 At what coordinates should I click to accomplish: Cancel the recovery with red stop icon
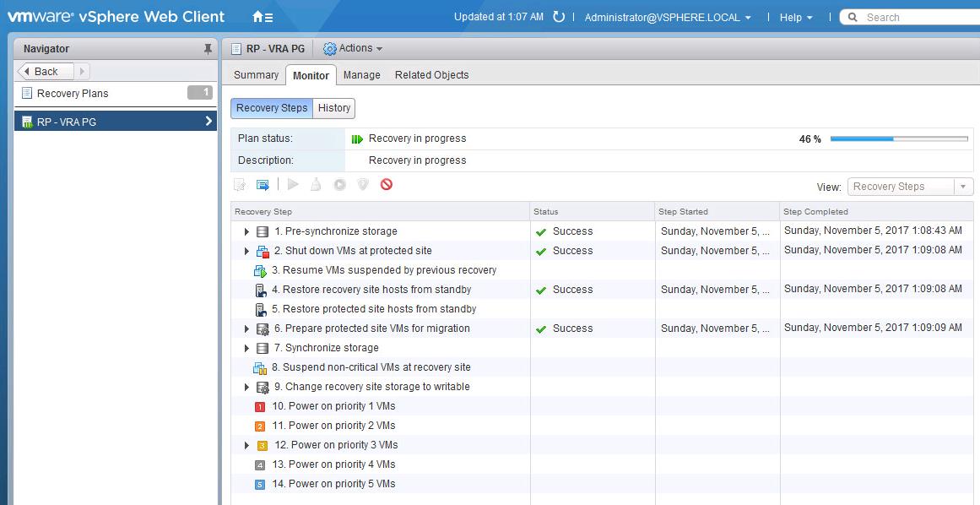click(387, 184)
